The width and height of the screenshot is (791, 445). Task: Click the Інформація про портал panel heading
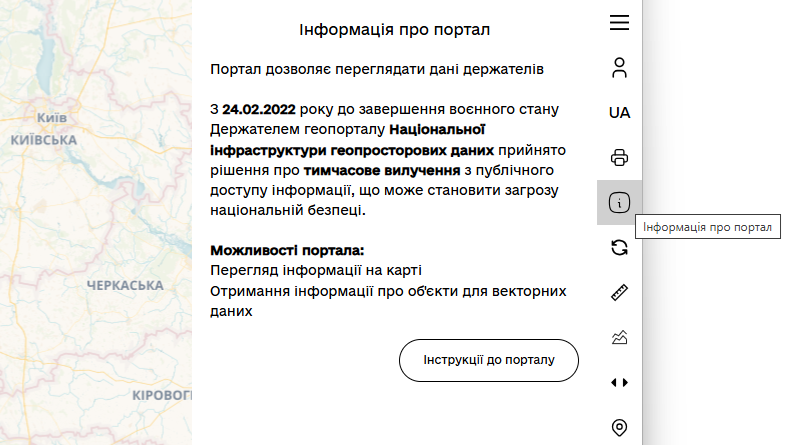coord(394,30)
